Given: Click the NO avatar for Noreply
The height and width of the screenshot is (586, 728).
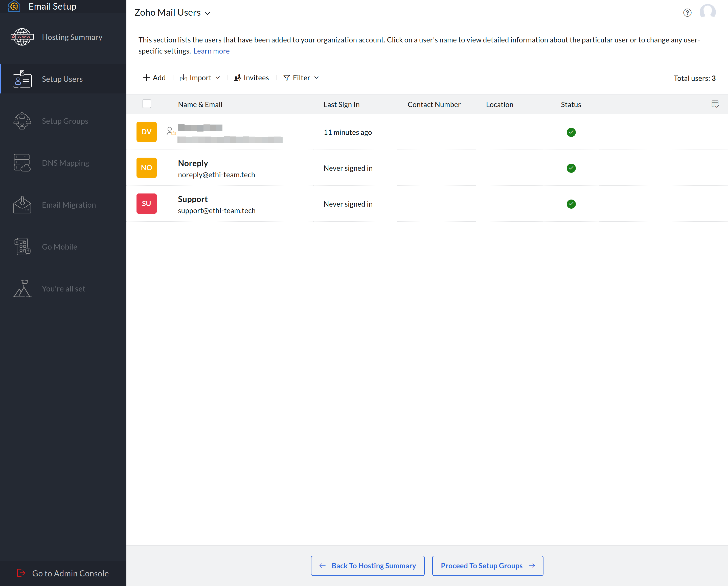Looking at the screenshot, I should click(x=146, y=167).
